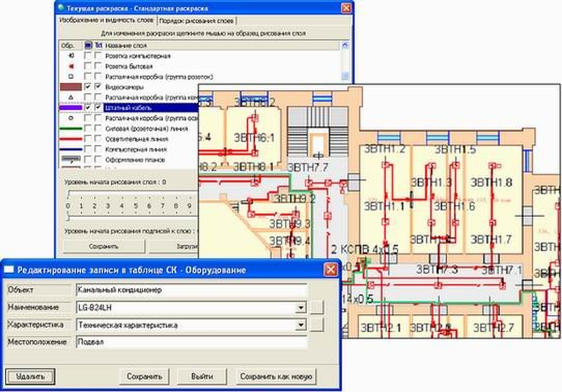This screenshot has width=562, height=392.
Task: Click the Местоположение field containing Подвал
Action: click(191, 342)
